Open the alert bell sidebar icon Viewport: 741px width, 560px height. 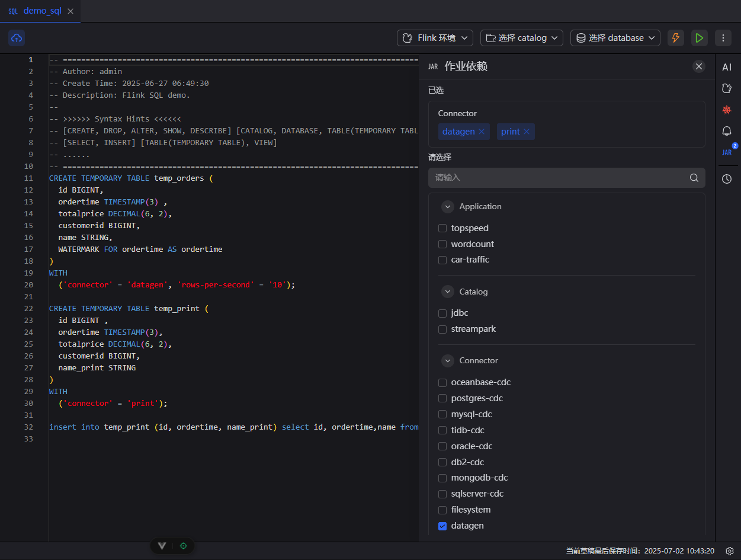point(727,131)
